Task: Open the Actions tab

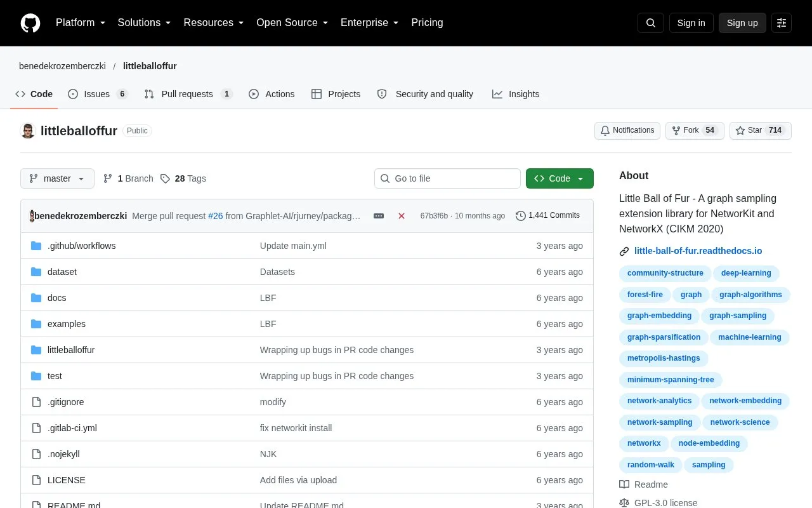Action: (x=272, y=94)
